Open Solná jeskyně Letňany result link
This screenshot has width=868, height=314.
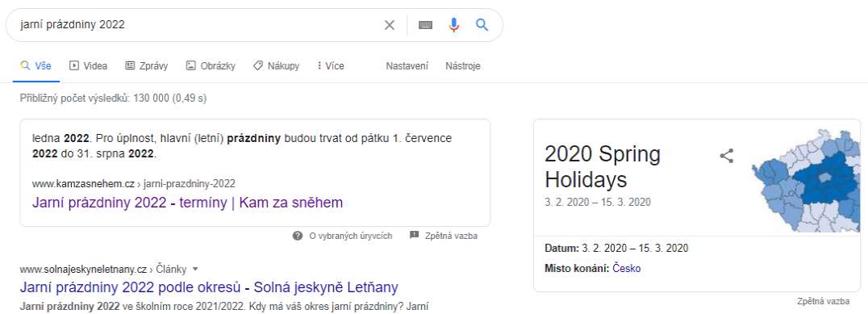[x=209, y=287]
